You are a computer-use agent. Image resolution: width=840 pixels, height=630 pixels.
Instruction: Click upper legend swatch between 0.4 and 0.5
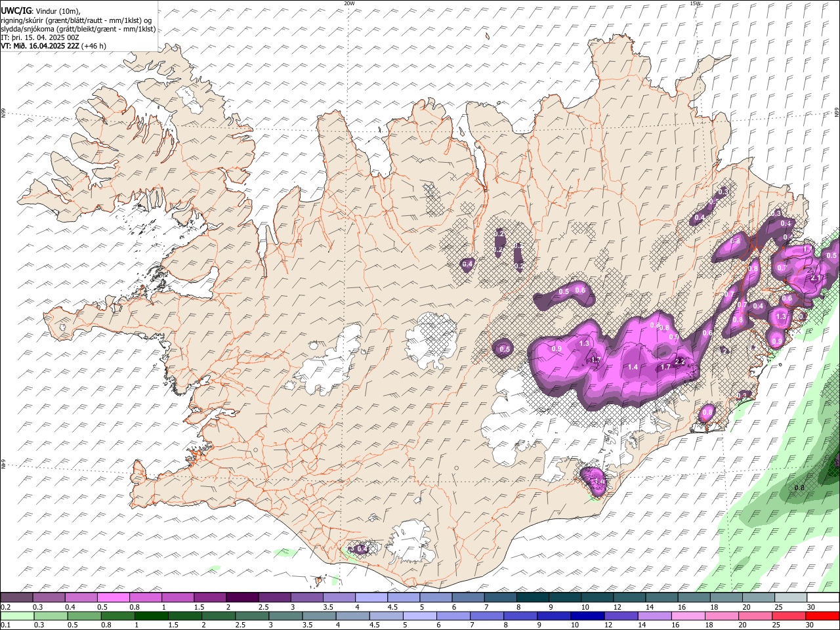pos(81,598)
